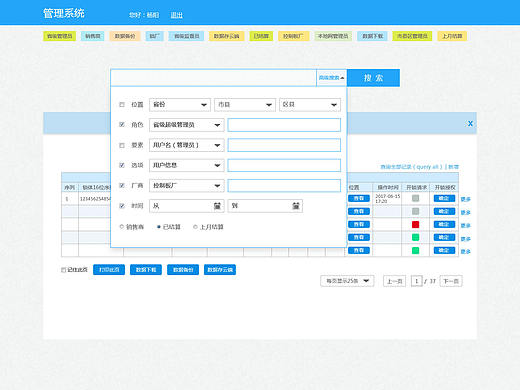
Task: Open the light-blue 数据下载 tag tab
Action: [x=372, y=36]
